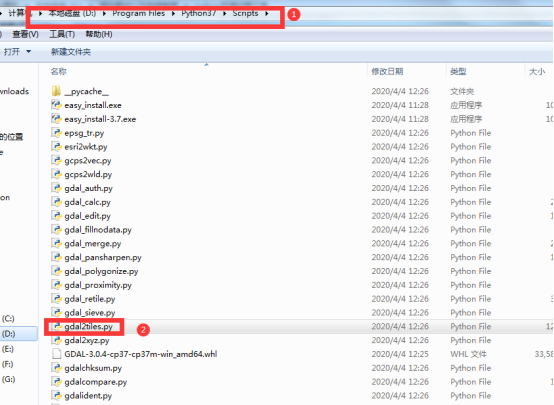554x405 pixels.
Task: Select easy_install-3.7.exe file icon
Action: 56,119
